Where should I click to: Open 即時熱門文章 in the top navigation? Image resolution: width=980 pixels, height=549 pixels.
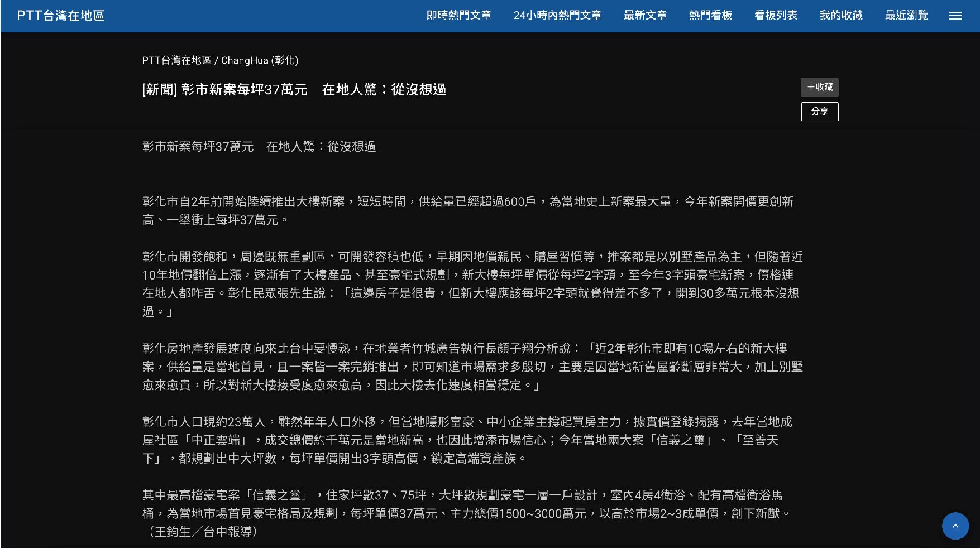(458, 16)
